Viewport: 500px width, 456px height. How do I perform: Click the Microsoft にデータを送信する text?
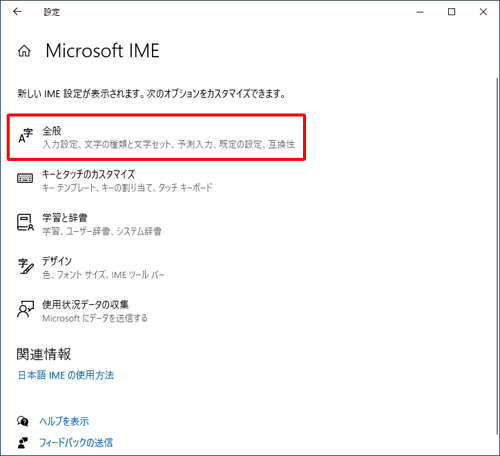coord(95,318)
